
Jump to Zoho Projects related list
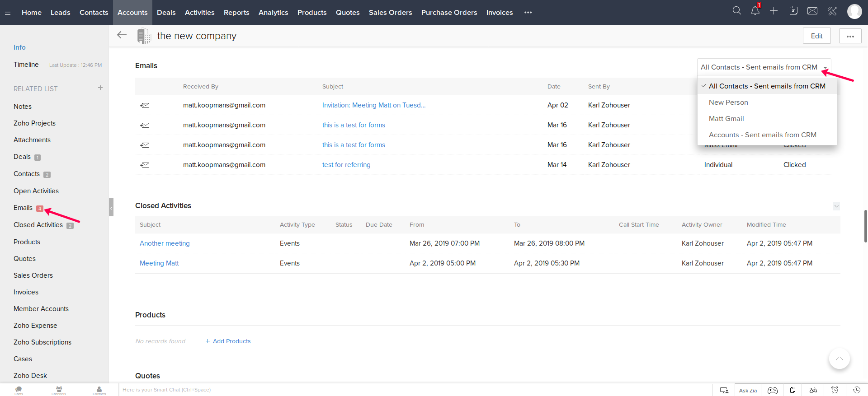tap(34, 123)
